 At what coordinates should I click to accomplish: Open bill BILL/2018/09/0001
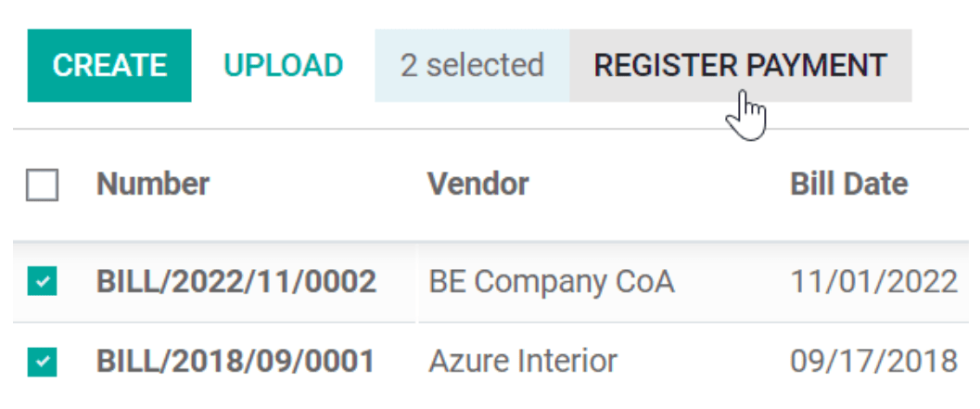point(235,361)
